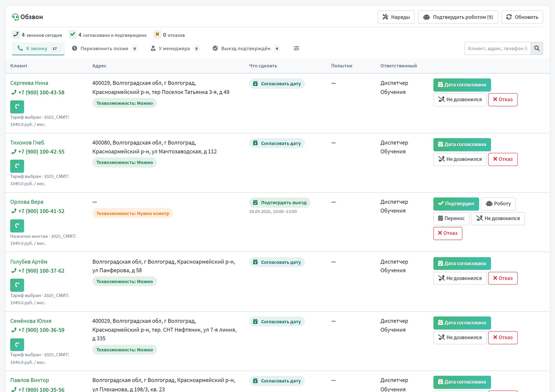Click the 4 звонков сегодня statistic
555x392 pixels.
pyautogui.click(x=37, y=35)
